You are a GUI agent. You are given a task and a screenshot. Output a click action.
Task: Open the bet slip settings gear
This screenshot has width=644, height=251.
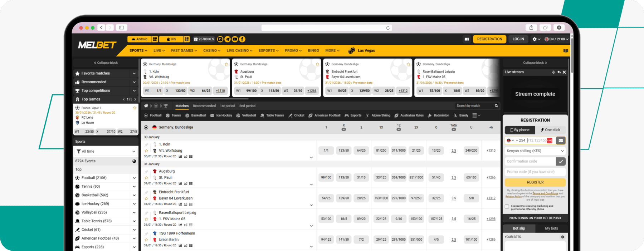pyautogui.click(x=562, y=237)
